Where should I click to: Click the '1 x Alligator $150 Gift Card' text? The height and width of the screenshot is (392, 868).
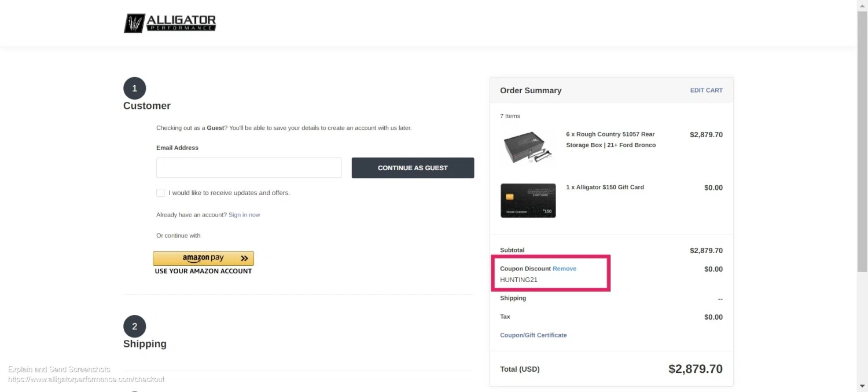click(605, 187)
